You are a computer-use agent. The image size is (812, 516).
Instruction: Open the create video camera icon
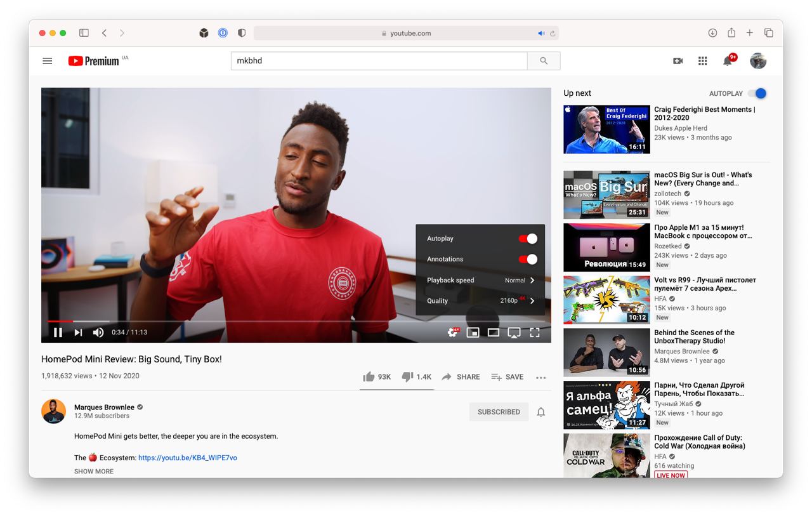click(678, 61)
